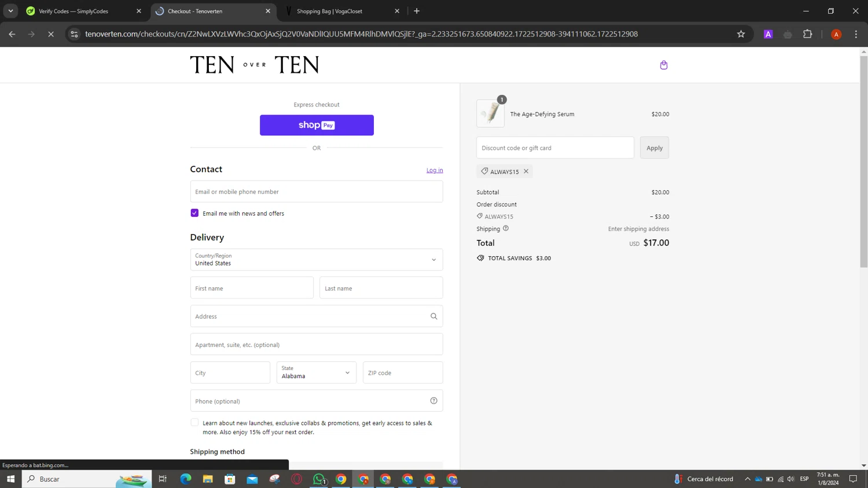Close the Verify Codes SimplyCodes tab
Image resolution: width=868 pixels, height=488 pixels.
139,11
